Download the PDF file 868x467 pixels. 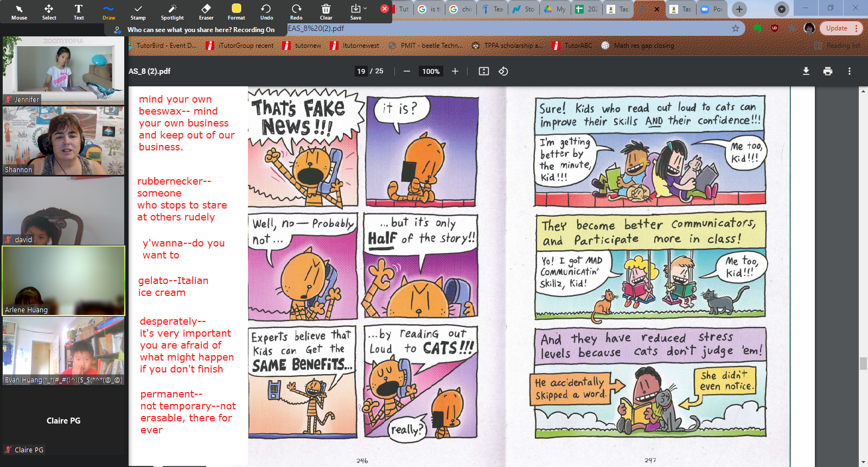pyautogui.click(x=806, y=71)
